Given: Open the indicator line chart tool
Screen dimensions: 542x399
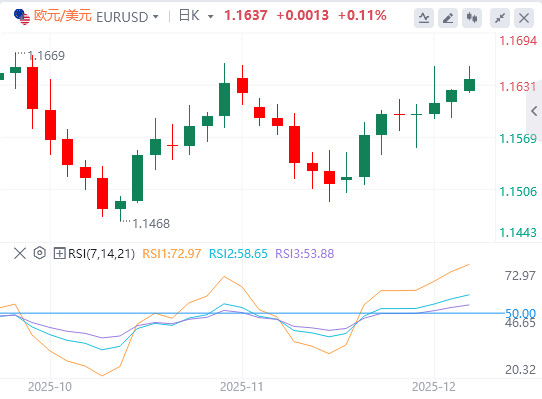Looking at the screenshot, I should pyautogui.click(x=424, y=18).
